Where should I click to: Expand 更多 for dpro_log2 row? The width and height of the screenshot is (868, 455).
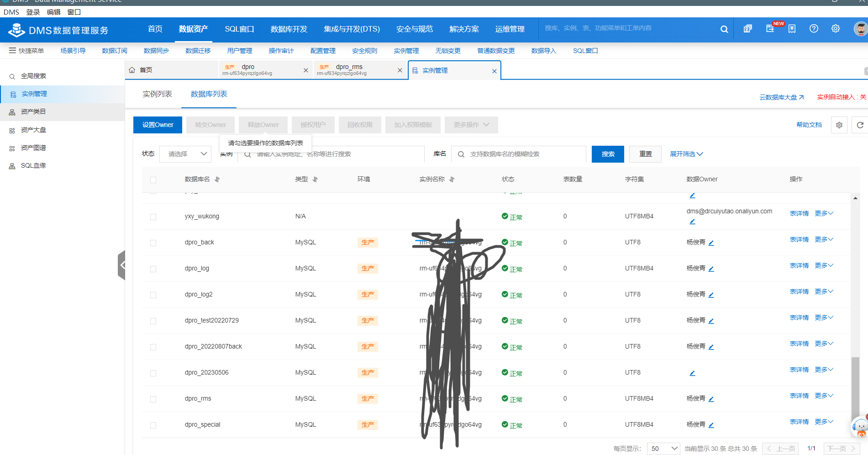(x=824, y=291)
